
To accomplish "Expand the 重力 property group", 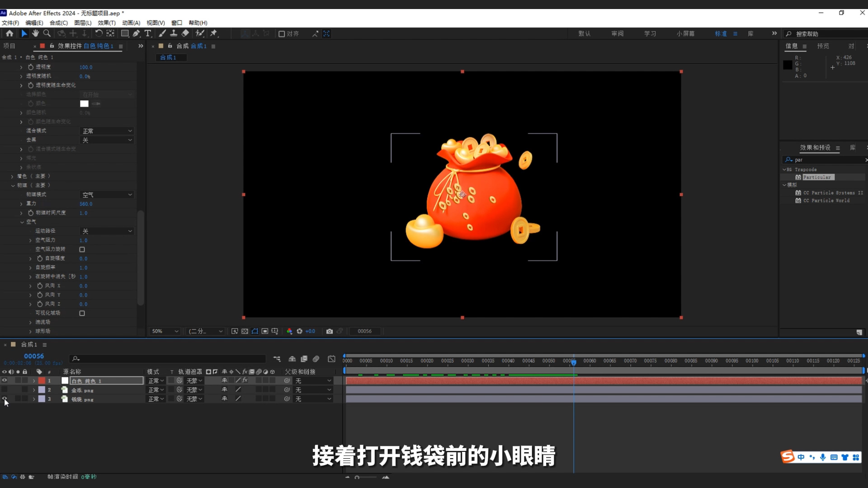I will pyautogui.click(x=21, y=204).
